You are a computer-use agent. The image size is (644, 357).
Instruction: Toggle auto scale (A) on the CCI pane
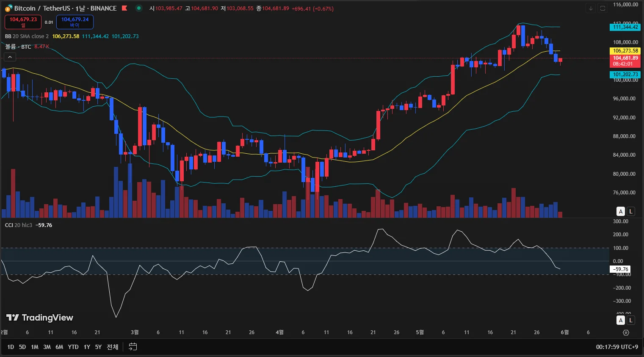click(x=621, y=320)
